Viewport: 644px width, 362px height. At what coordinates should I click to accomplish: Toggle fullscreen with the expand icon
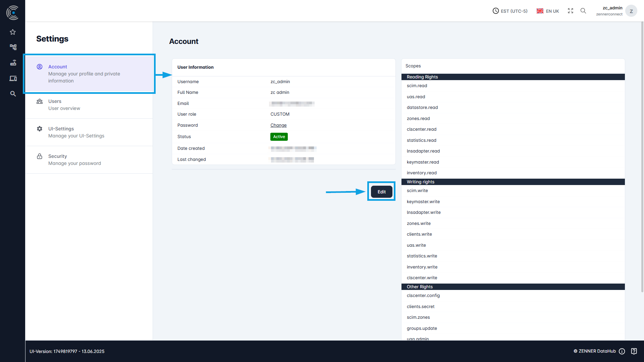[x=570, y=11]
